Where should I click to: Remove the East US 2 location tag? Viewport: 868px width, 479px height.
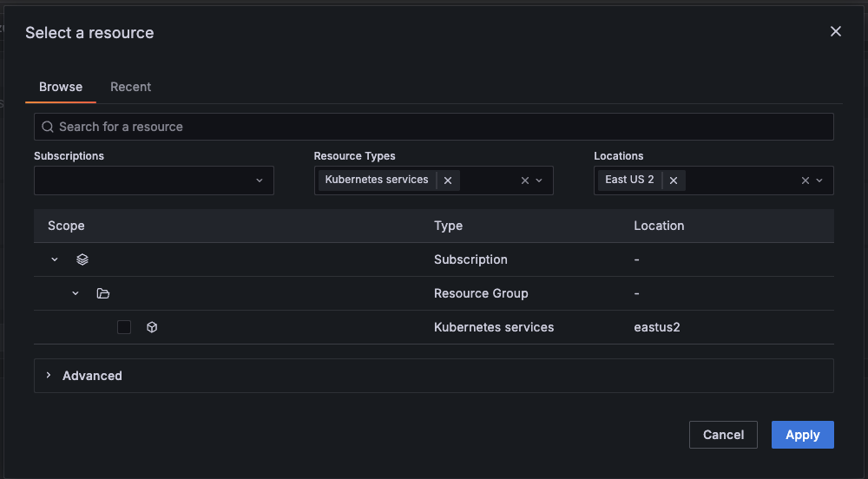673,180
